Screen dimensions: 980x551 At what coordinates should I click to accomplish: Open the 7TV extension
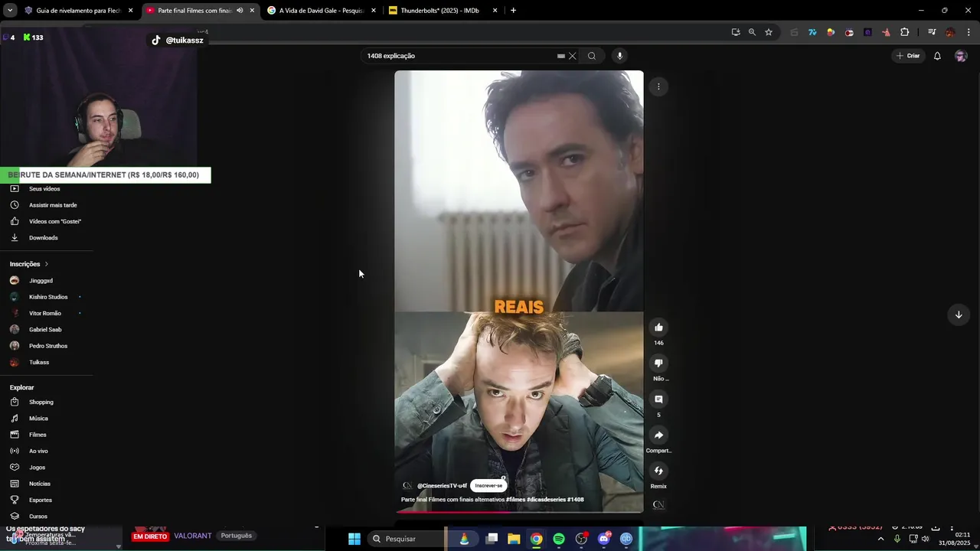point(812,32)
